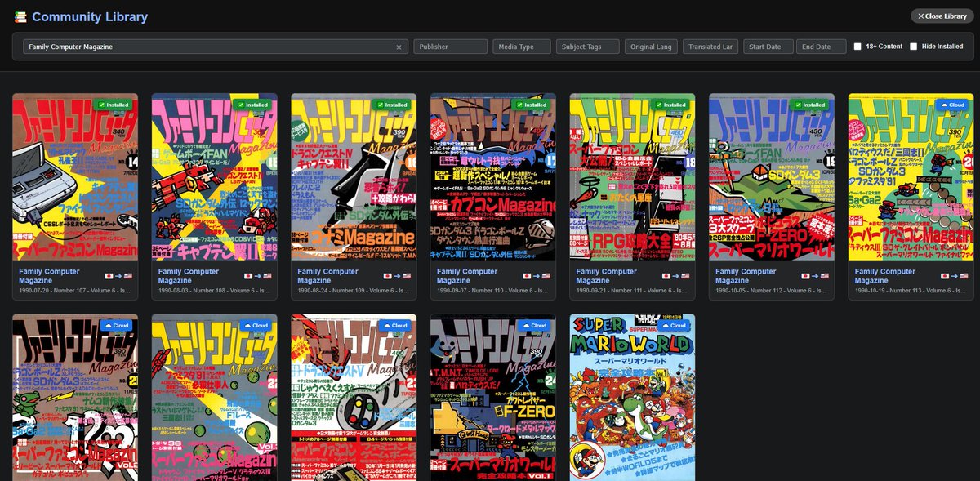The height and width of the screenshot is (481, 980).
Task: Open the No. 14 magazine cover thumbnail
Action: click(75, 176)
